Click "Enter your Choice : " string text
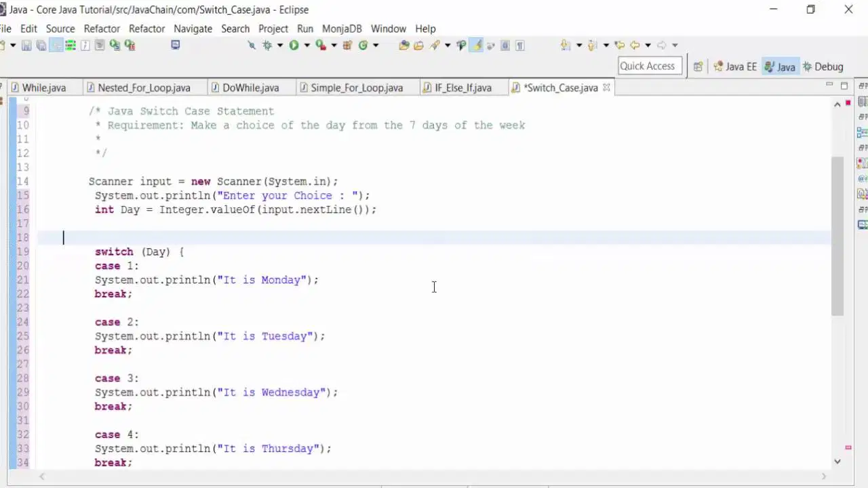Image resolution: width=868 pixels, height=488 pixels. coord(288,195)
